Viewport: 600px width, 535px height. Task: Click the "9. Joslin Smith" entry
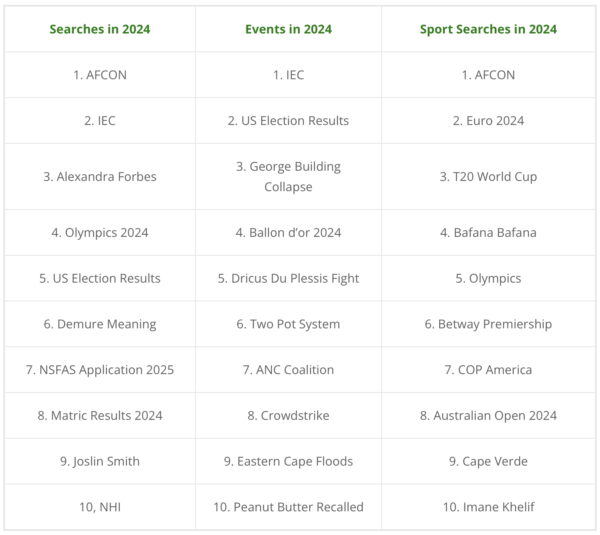[100, 461]
